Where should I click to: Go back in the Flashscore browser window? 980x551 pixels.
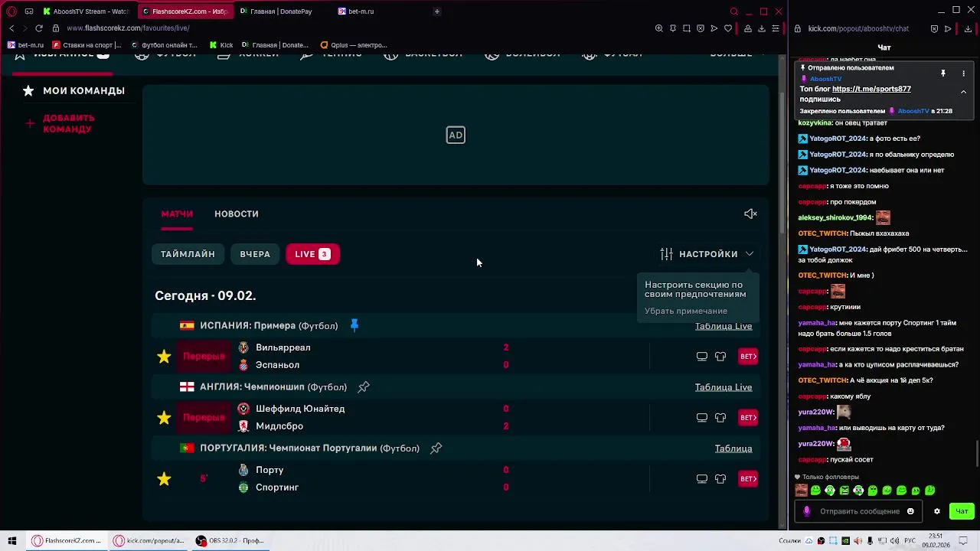click(x=11, y=28)
